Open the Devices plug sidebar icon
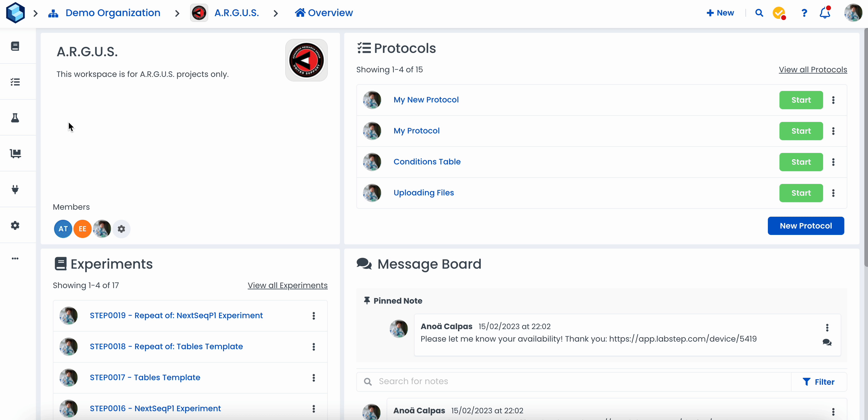The image size is (868, 420). 15,189
